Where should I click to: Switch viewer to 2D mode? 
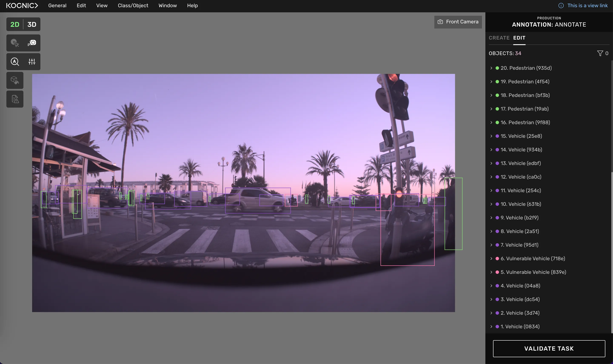(x=15, y=24)
